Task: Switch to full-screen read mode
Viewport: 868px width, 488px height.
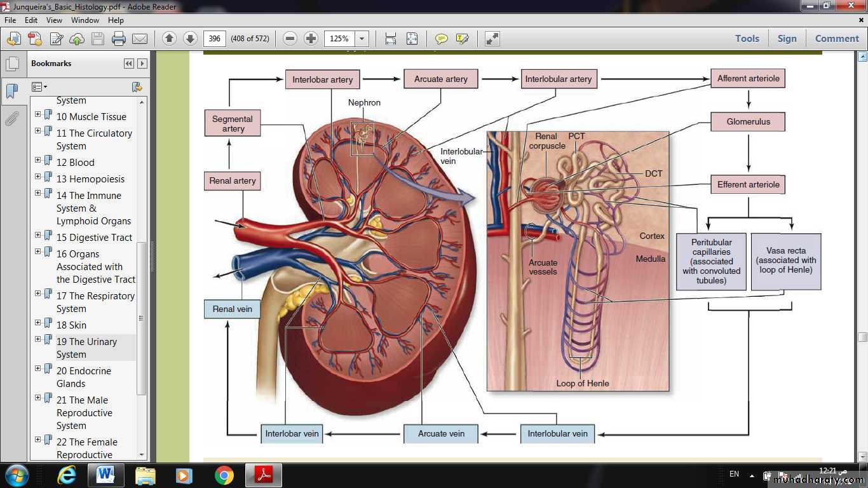Action: coord(492,39)
